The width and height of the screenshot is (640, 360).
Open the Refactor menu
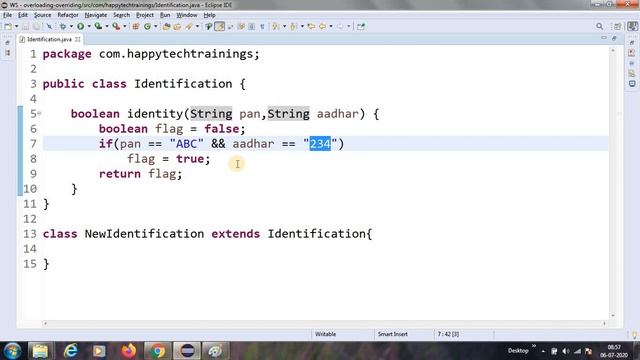(x=68, y=15)
